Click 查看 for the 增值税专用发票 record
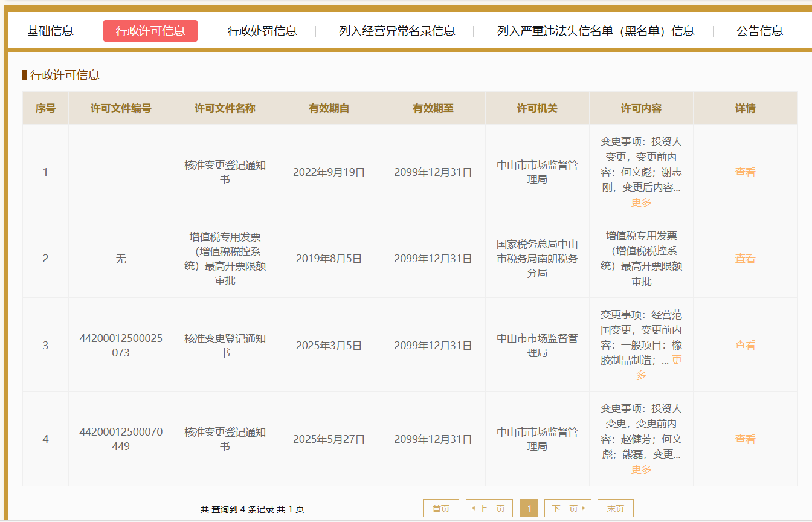The image size is (812, 522). click(745, 259)
